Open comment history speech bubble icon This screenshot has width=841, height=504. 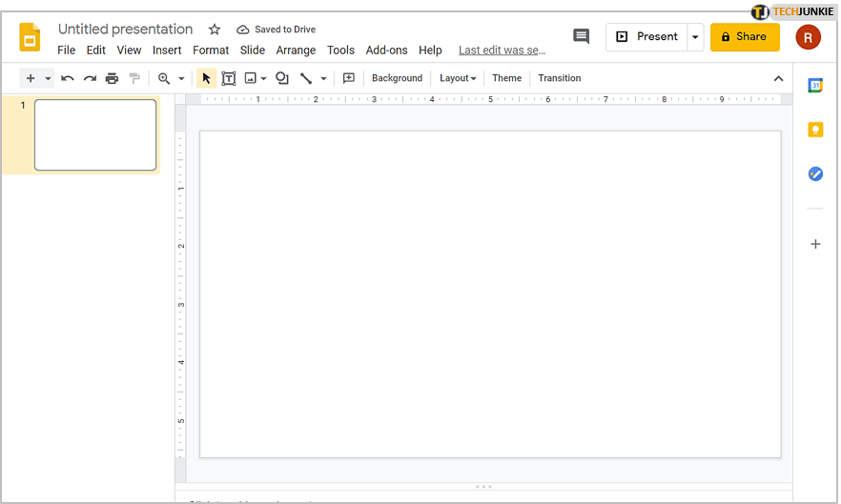581,36
